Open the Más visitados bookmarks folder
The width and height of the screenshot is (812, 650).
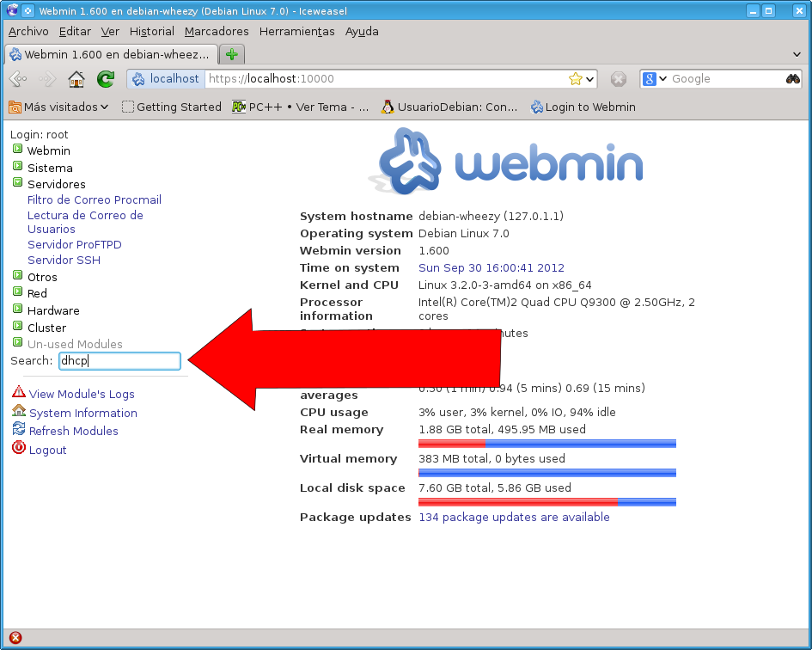pyautogui.click(x=58, y=107)
